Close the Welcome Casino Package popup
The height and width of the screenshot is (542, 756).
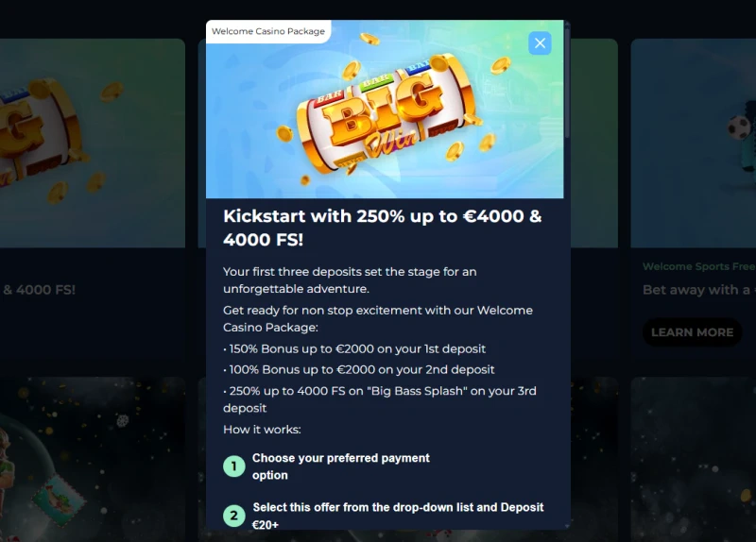(540, 42)
